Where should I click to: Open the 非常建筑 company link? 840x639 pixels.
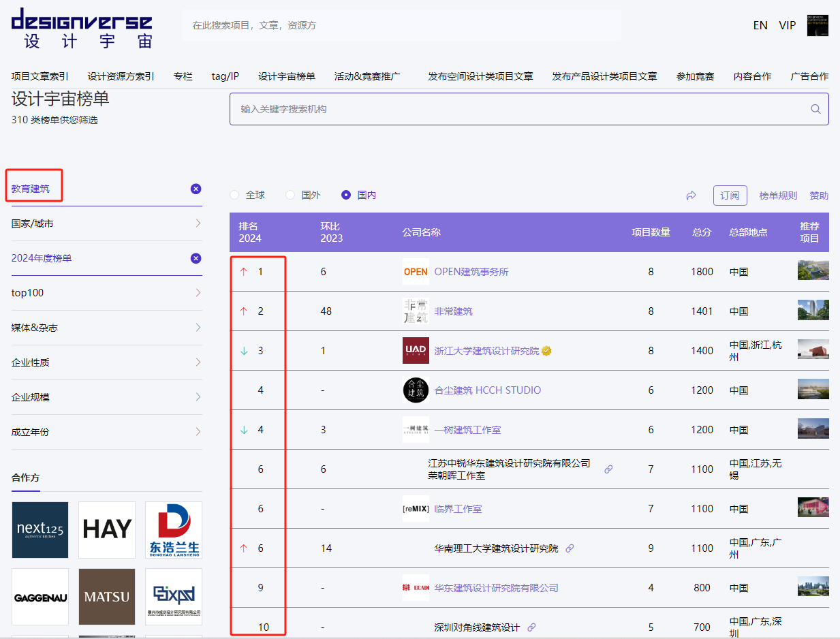454,311
